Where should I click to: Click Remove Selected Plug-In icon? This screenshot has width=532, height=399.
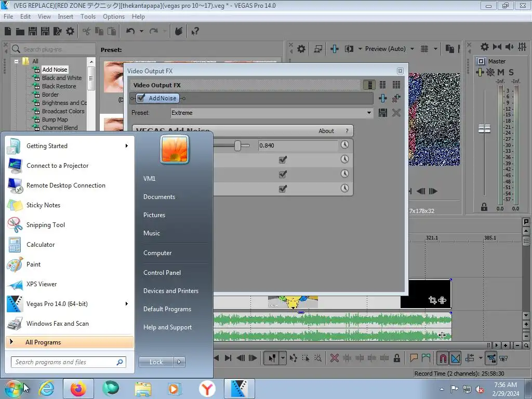tap(396, 98)
